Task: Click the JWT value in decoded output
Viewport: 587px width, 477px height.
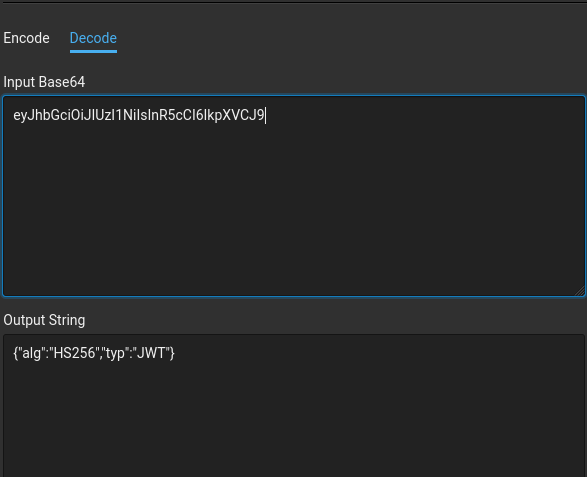Action: (x=151, y=353)
